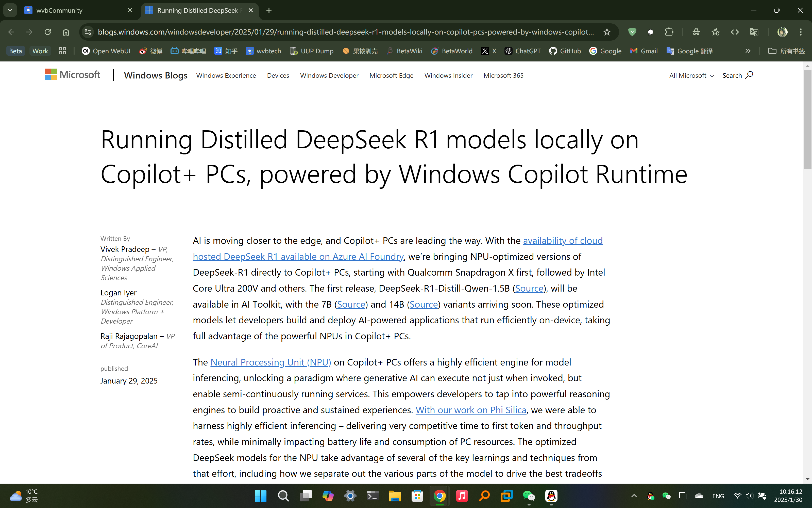This screenshot has height=508, width=812.
Task: Open Microsoft 365 in the nav
Action: (503, 76)
